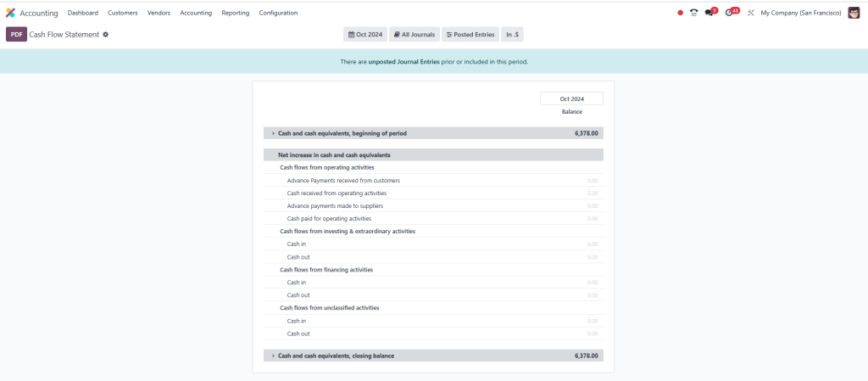
Task: Click Cash out under financing activities
Action: [298, 295]
